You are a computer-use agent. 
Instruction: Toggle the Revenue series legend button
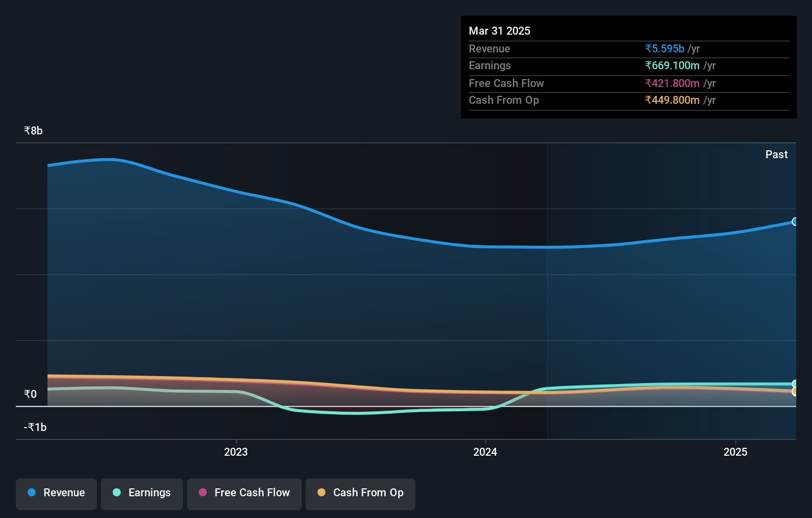(x=56, y=494)
